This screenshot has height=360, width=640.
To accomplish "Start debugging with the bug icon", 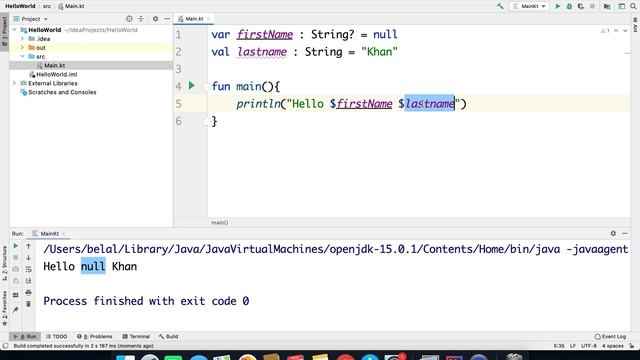I will (569, 6).
